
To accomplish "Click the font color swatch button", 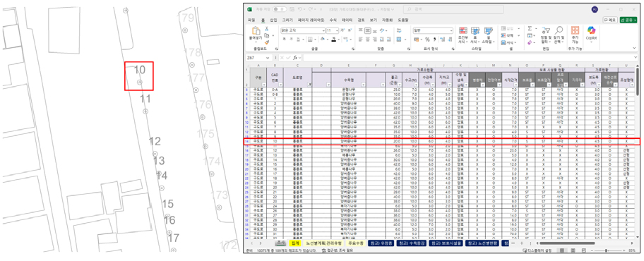I will tap(334, 40).
